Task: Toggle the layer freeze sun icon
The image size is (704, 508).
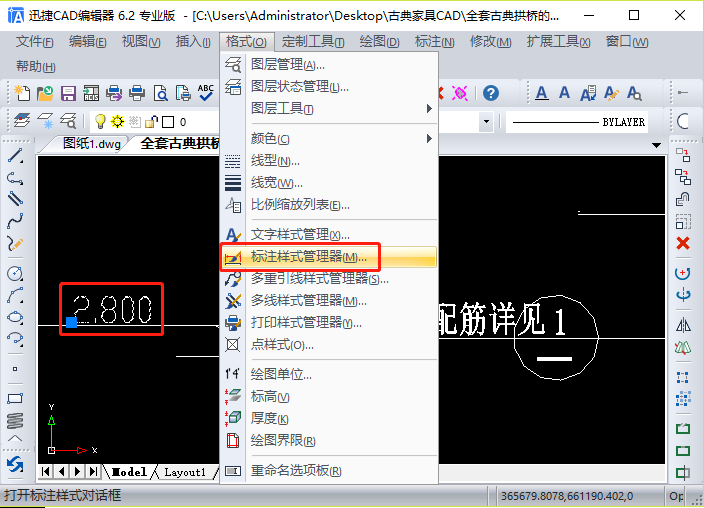Action: [x=118, y=121]
